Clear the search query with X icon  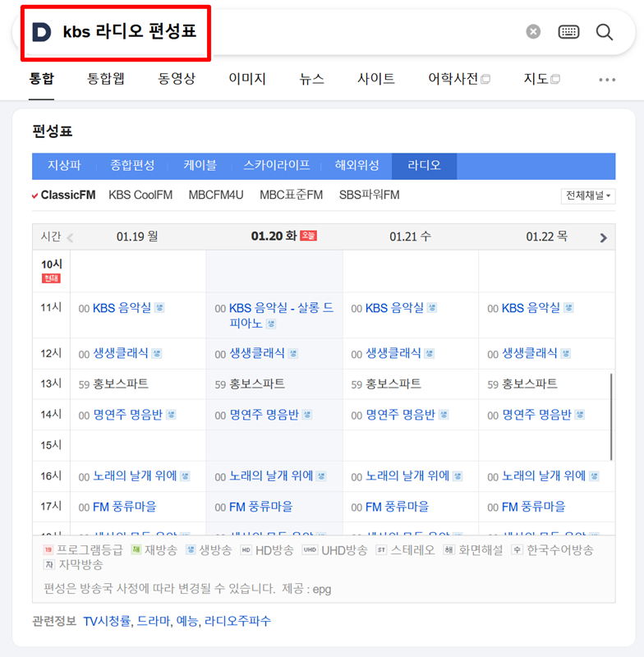tap(533, 32)
